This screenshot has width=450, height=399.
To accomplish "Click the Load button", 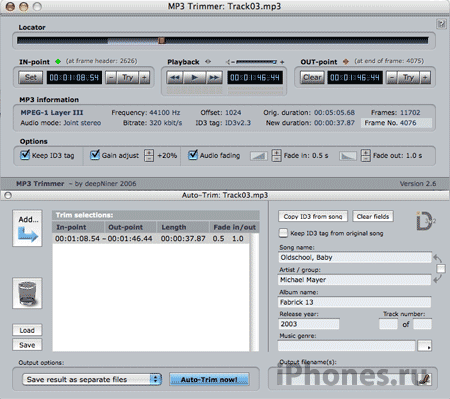I will click(x=27, y=330).
